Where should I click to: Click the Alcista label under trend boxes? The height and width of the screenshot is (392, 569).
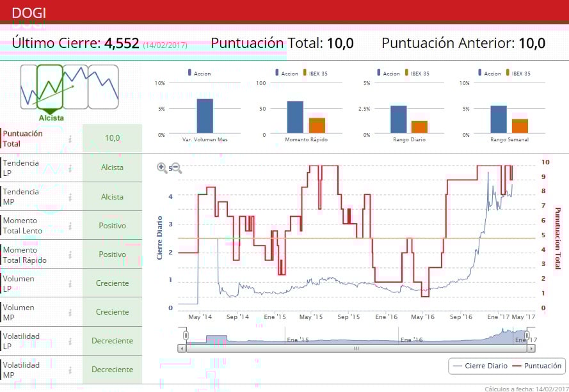(51, 118)
